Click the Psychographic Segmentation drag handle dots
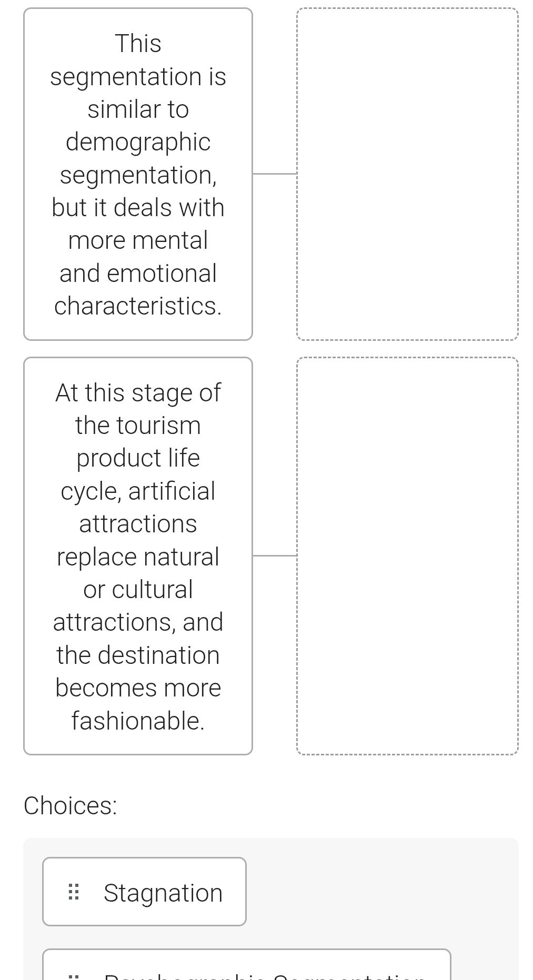Viewport: 533px width, 980px height. pyautogui.click(x=74, y=976)
